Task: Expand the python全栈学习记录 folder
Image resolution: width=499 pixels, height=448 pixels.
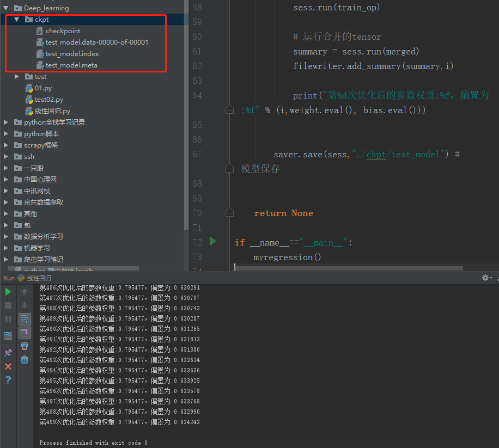Action: 6,122
